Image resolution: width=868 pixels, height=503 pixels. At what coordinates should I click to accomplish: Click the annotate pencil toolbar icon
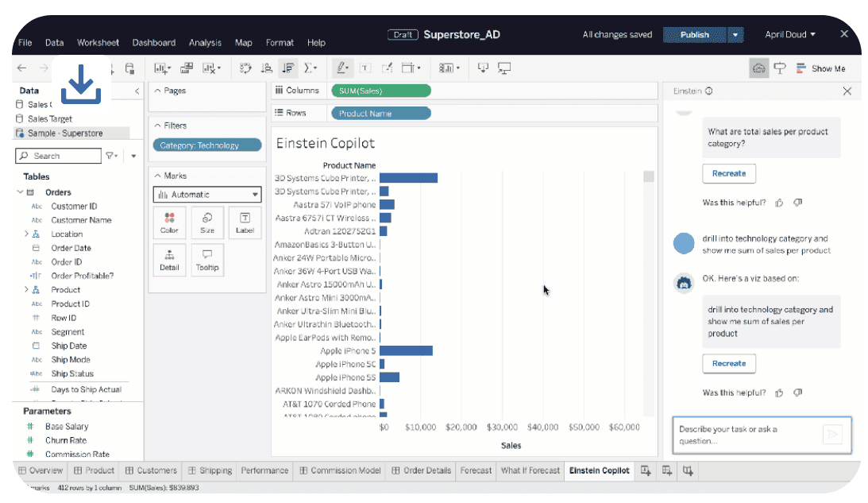click(387, 68)
